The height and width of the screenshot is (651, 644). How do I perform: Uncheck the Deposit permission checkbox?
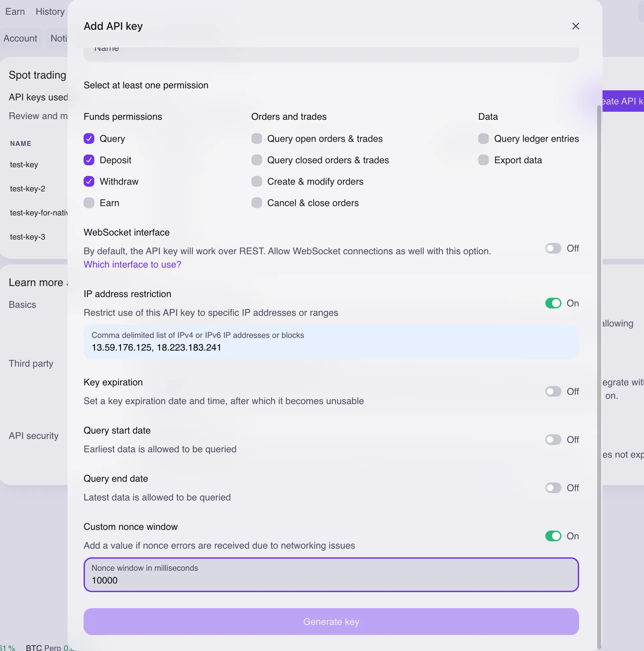89,160
